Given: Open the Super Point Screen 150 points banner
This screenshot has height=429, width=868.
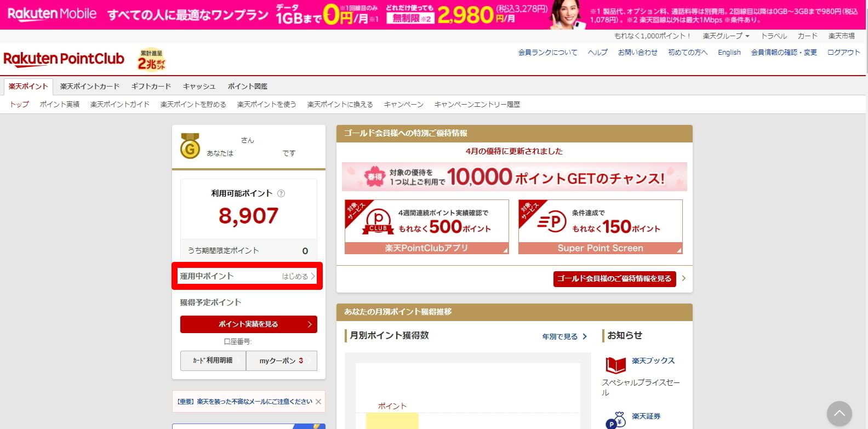Looking at the screenshot, I should click(600, 227).
